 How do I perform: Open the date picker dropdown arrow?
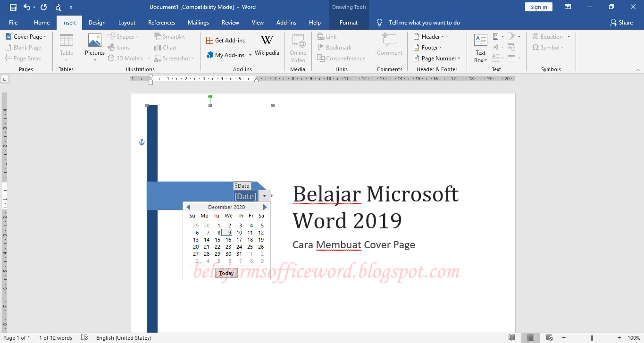(x=265, y=196)
